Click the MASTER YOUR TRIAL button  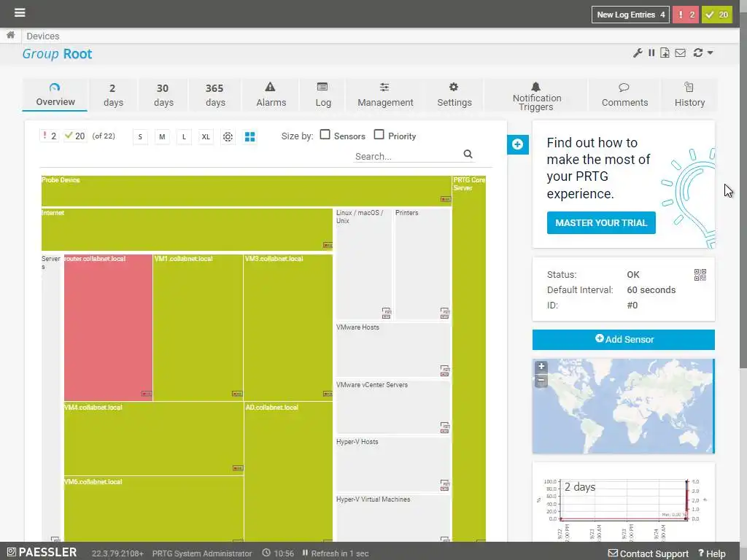601,223
